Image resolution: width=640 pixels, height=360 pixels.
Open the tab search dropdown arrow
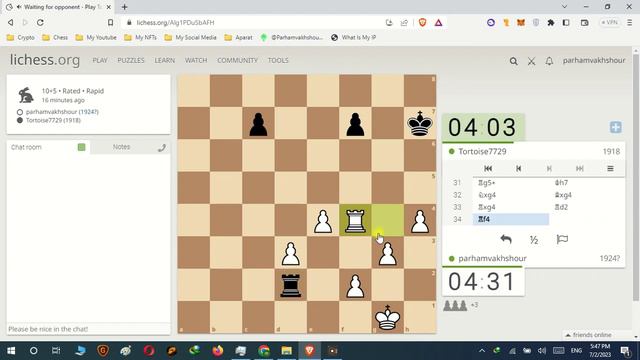click(564, 7)
